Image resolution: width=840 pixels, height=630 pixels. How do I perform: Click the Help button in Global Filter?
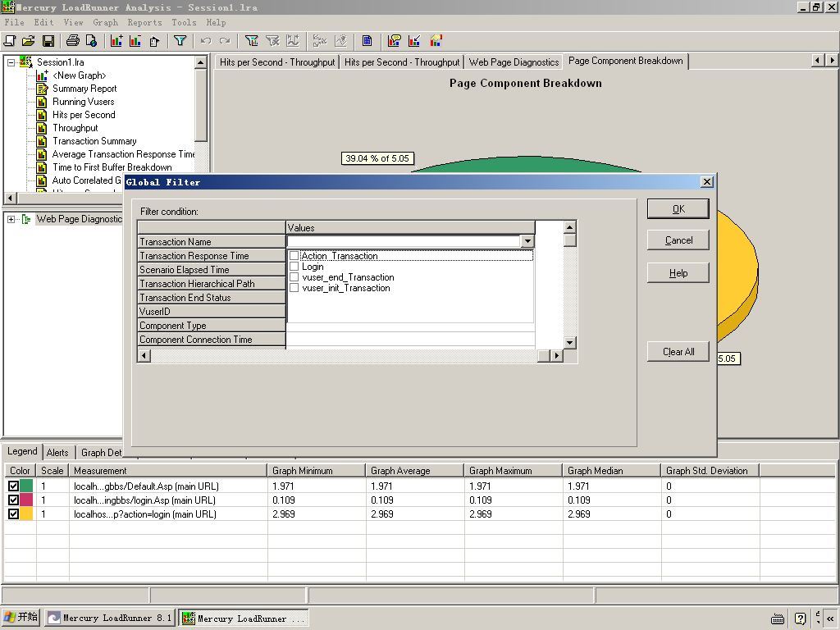tap(678, 273)
